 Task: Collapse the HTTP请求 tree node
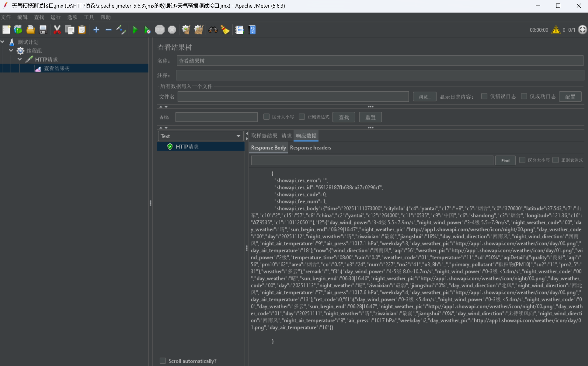click(x=20, y=59)
